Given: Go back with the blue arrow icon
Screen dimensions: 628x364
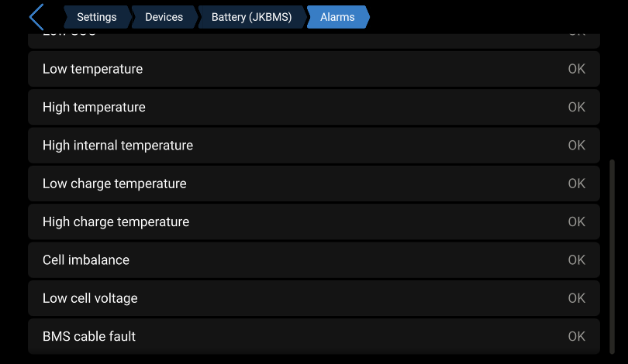Looking at the screenshot, I should (x=36, y=17).
